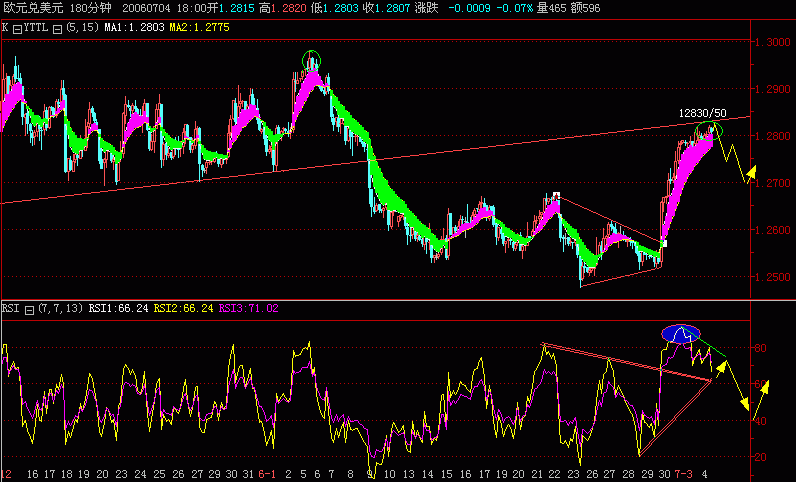796x482 pixels.
Task: Click the 1.2800 price axis label
Action: point(773,136)
